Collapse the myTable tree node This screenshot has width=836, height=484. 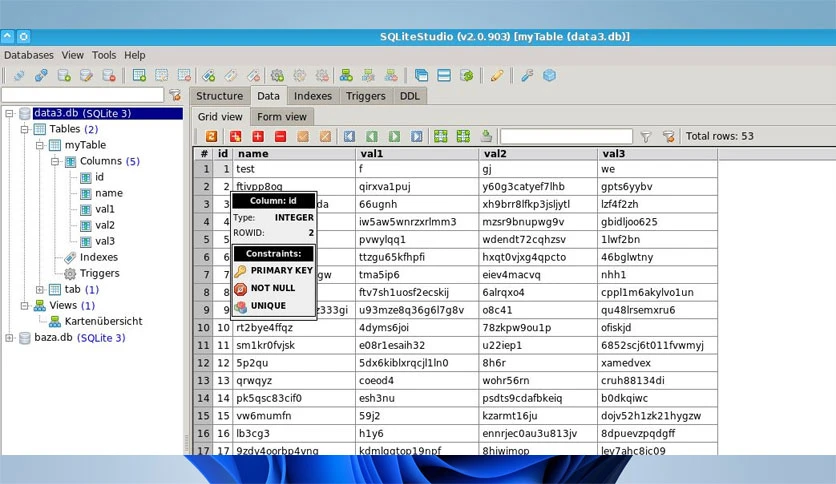[x=40, y=146]
